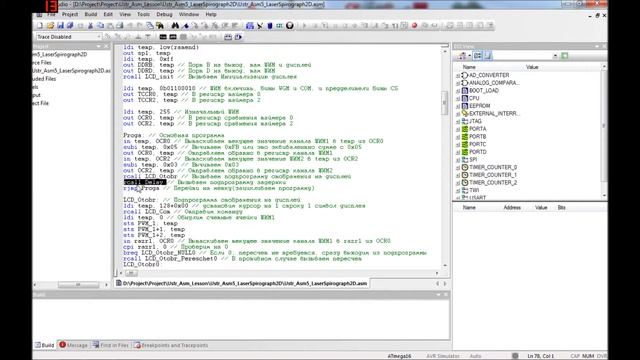Screen dimensions: 640x360
Task: Click the calendar-like icon in trace toolbar
Action: point(228,37)
